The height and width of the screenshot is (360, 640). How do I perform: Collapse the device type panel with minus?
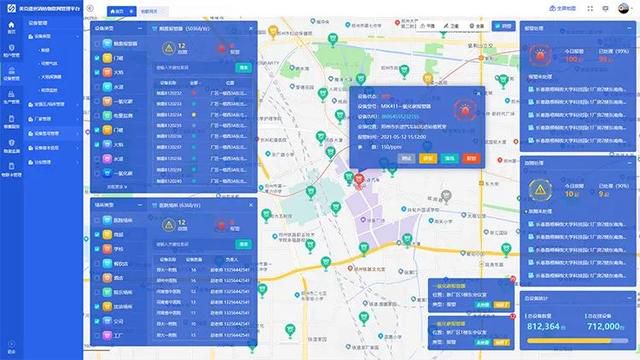coord(140,28)
